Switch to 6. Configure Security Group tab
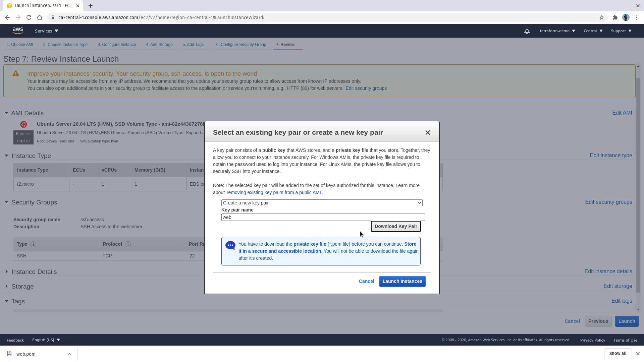 coord(241,45)
